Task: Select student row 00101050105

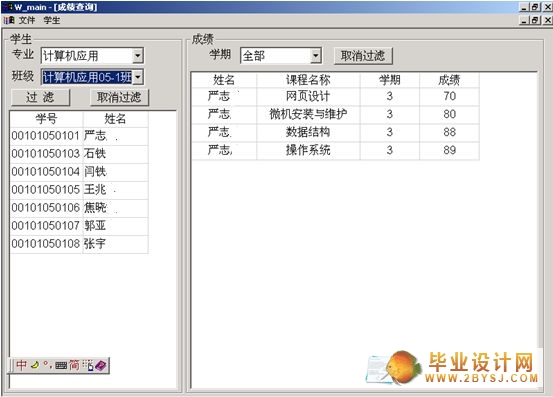Action: coord(79,190)
